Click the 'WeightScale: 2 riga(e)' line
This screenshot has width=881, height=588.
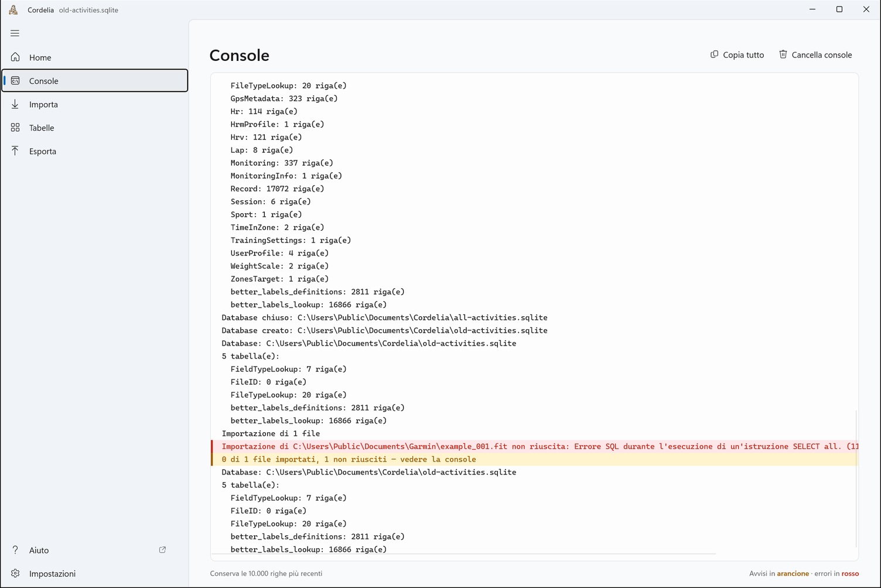click(x=279, y=266)
